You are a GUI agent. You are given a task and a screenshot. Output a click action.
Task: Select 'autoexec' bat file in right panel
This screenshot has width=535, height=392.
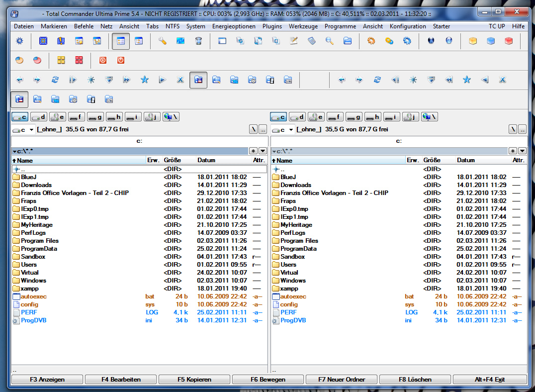click(x=399, y=296)
